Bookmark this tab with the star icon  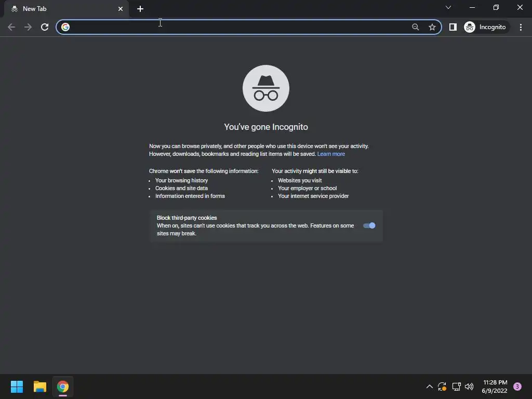tap(432, 27)
